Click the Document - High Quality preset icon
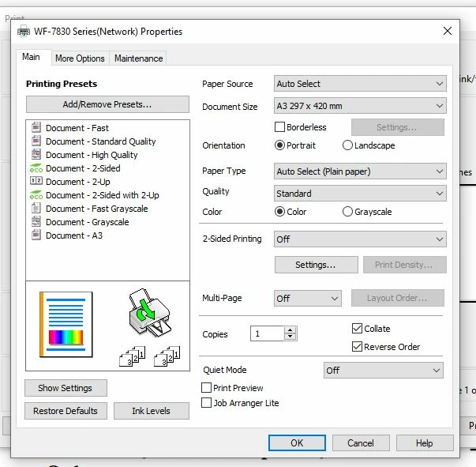This screenshot has height=467, width=476. click(36, 154)
